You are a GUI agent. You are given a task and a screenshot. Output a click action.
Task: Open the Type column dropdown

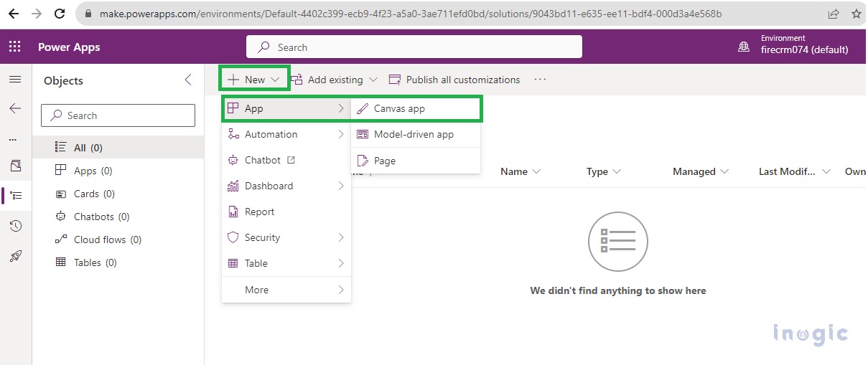pos(604,171)
